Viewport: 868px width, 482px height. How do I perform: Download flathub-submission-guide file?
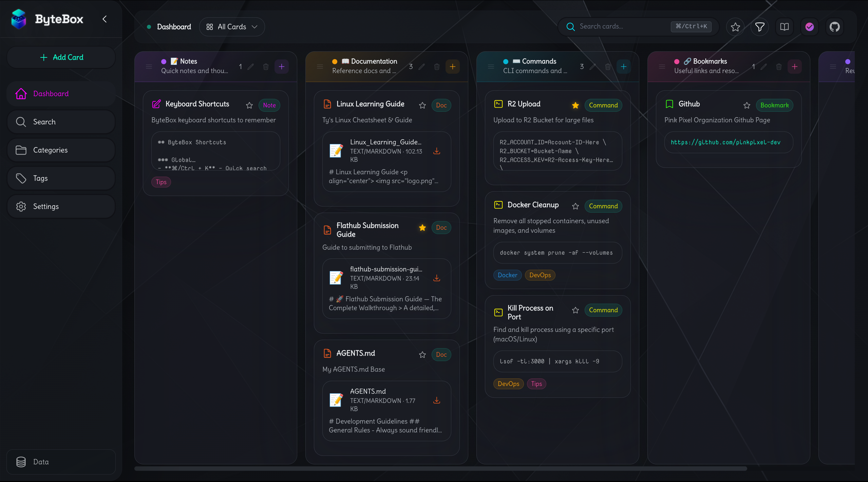437,278
